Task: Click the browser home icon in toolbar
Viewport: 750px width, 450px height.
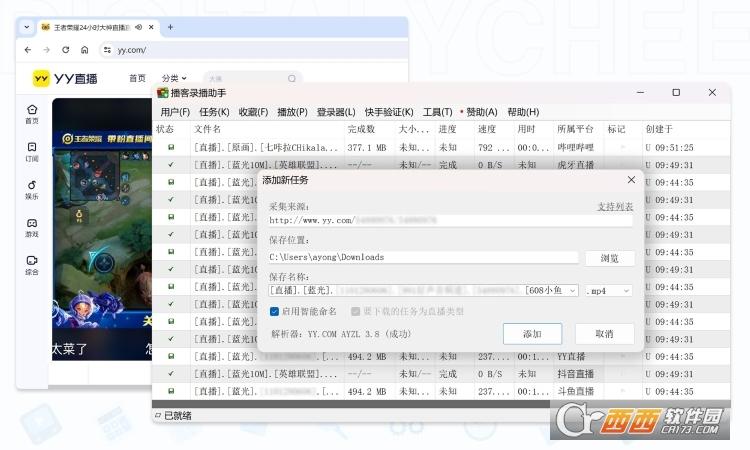Action: [85, 49]
